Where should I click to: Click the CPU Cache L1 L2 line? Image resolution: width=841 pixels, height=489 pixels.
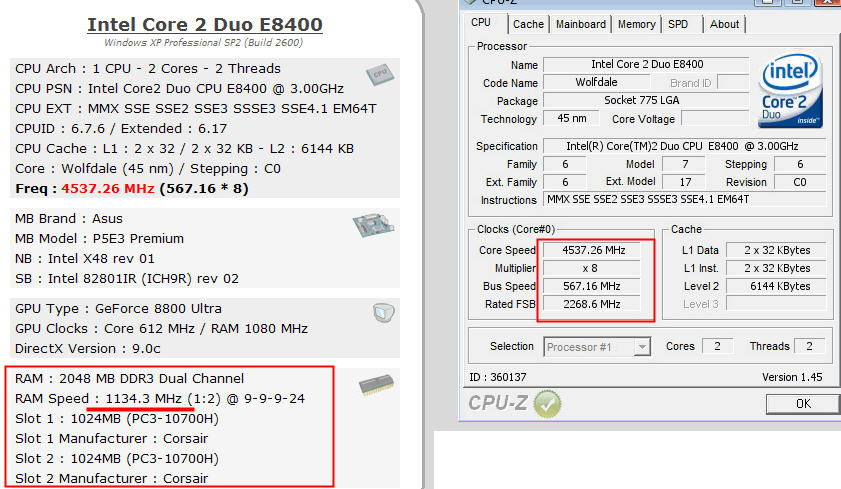click(x=184, y=149)
